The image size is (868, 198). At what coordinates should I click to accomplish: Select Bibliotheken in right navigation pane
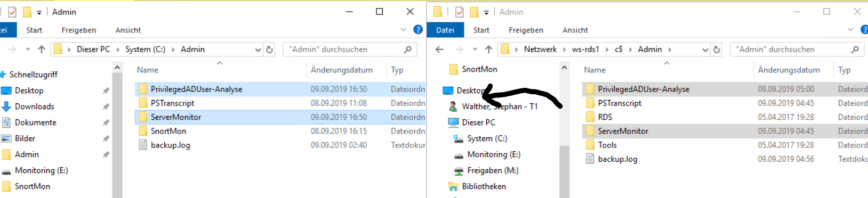click(x=484, y=186)
